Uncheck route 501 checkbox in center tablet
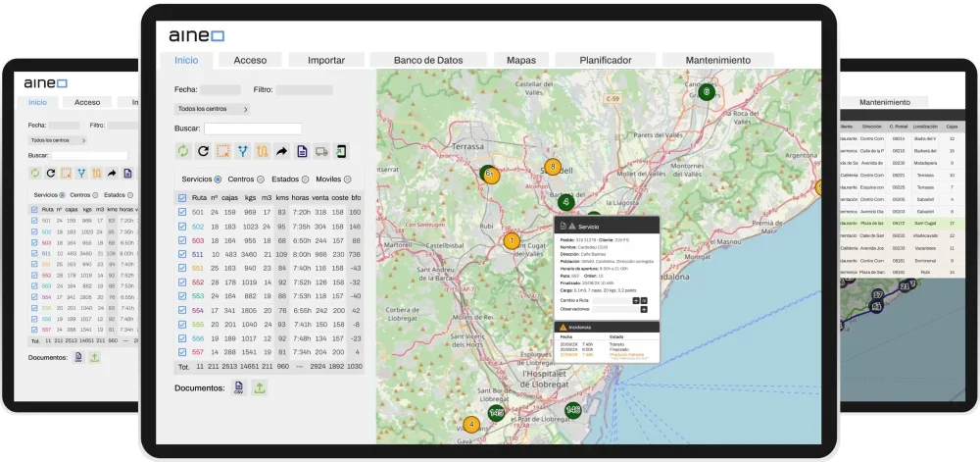This screenshot has width=980, height=462. coord(182,212)
